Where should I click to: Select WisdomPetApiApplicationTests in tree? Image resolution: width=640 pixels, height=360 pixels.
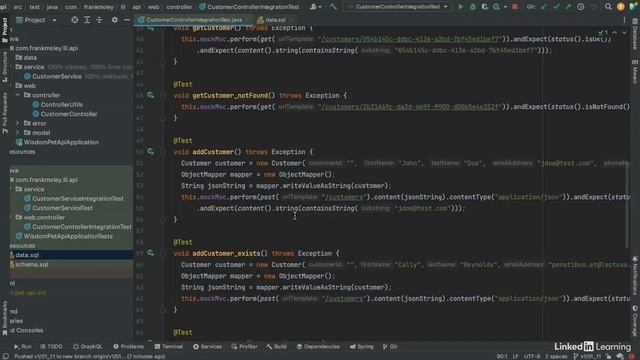point(68,236)
